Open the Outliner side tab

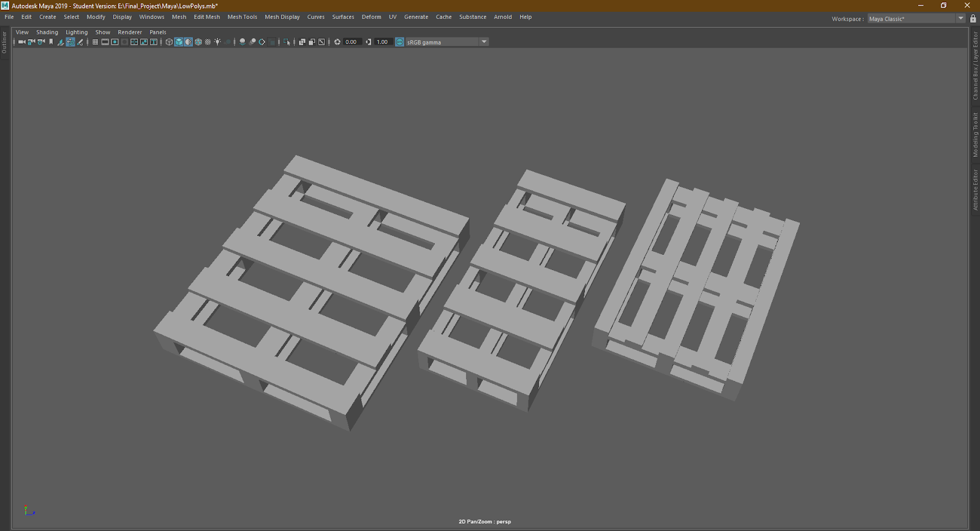[x=4, y=42]
